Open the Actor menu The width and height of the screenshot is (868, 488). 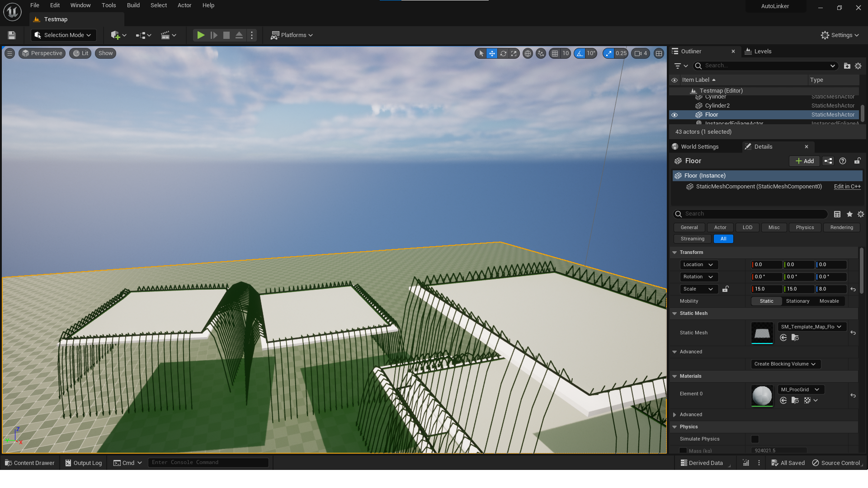tap(184, 5)
